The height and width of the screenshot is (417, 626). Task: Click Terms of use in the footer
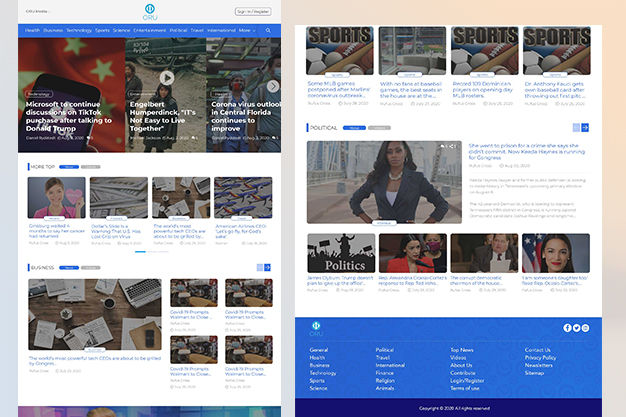pos(465,388)
